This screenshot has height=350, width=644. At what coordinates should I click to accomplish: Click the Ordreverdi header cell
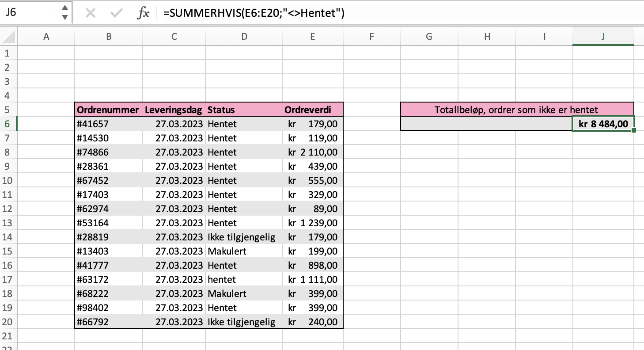(x=312, y=110)
